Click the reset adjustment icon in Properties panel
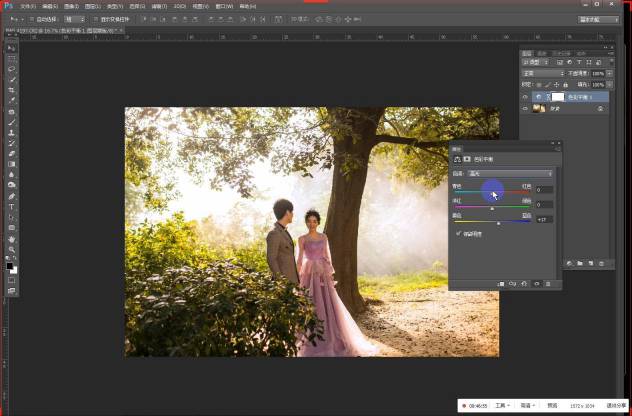Image resolution: width=632 pixels, height=416 pixels. tap(524, 284)
